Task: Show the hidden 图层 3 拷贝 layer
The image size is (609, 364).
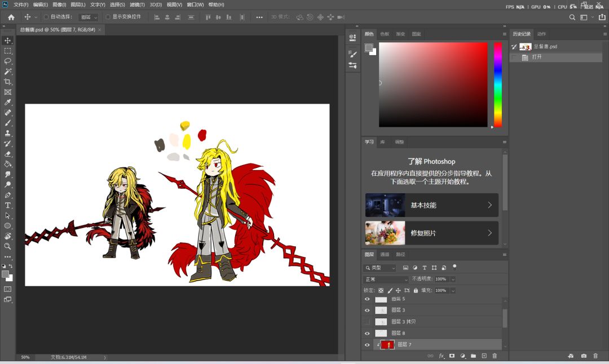Action: point(367,322)
